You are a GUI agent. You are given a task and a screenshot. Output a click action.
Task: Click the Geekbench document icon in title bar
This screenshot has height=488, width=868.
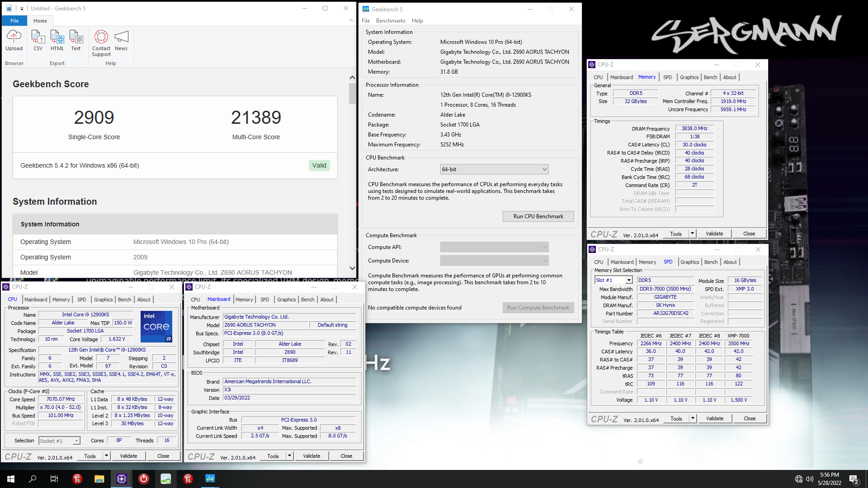pos(9,9)
